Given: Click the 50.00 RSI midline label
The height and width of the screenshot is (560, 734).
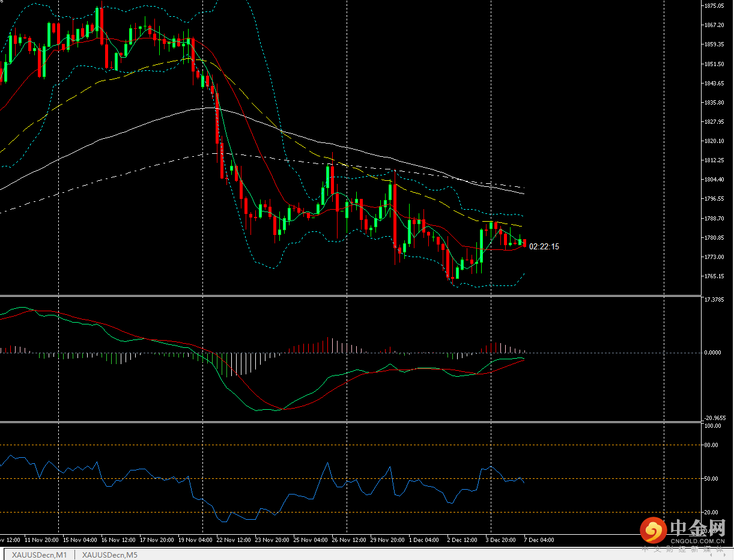Looking at the screenshot, I should (712, 479).
